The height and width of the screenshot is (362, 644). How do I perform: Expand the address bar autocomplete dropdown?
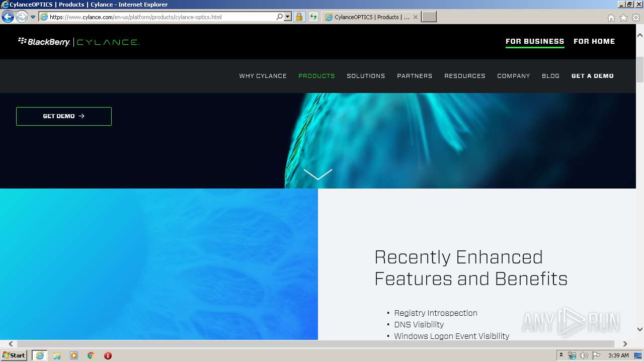(x=288, y=17)
